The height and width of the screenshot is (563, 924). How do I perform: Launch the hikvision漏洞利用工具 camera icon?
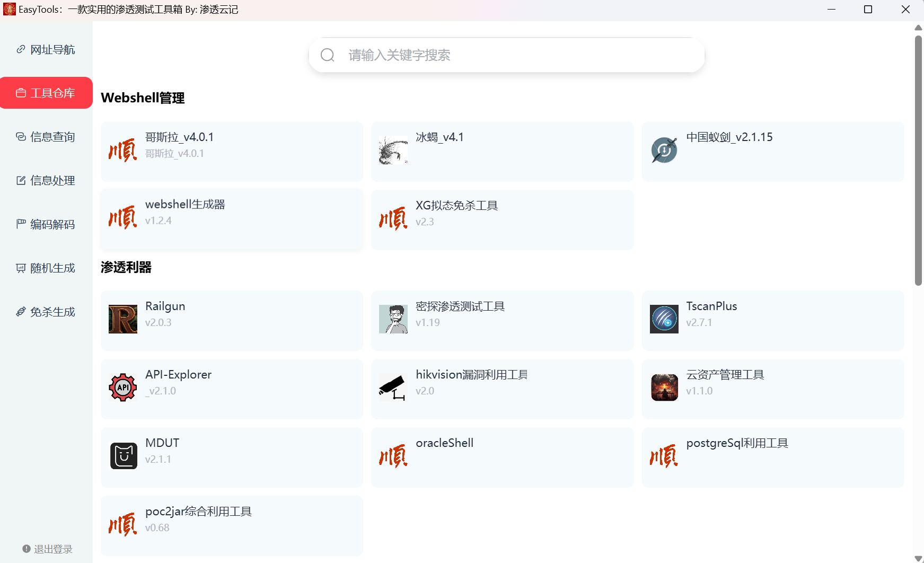(x=393, y=387)
